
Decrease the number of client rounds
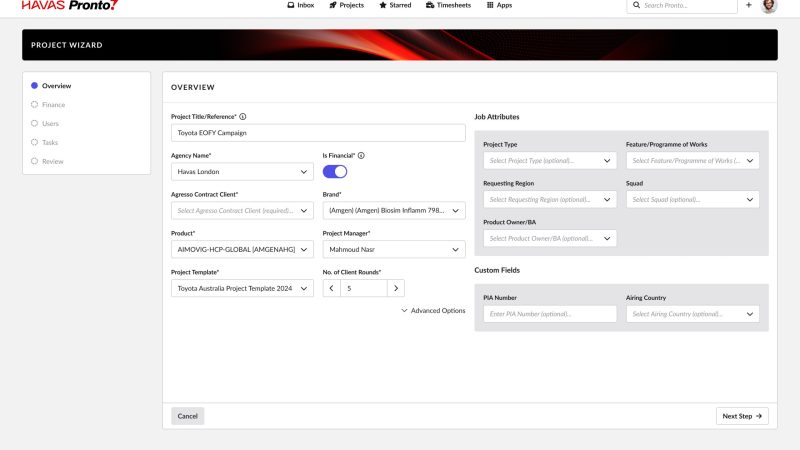(332, 288)
